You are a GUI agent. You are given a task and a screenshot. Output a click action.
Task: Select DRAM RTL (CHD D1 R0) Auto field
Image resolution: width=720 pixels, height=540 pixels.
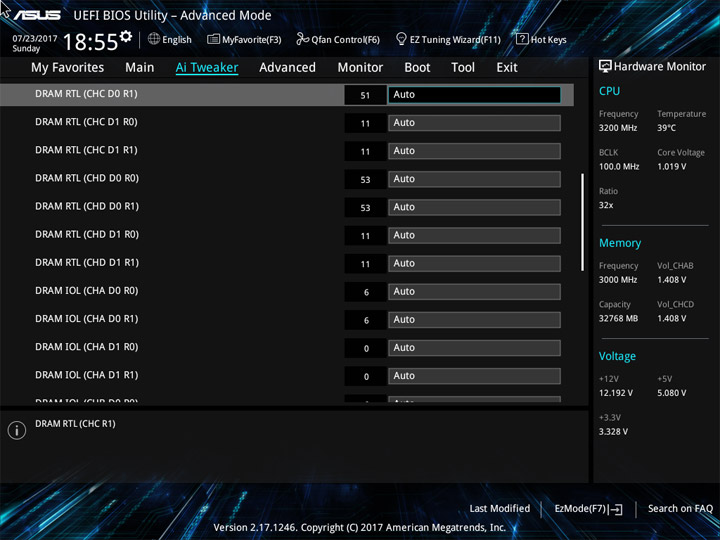point(474,235)
